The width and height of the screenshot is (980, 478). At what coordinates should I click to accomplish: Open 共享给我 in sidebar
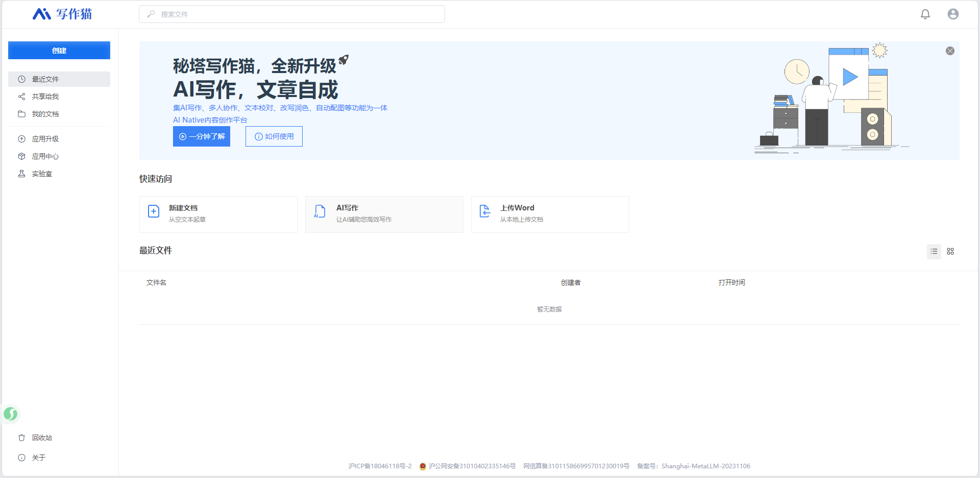coord(45,97)
